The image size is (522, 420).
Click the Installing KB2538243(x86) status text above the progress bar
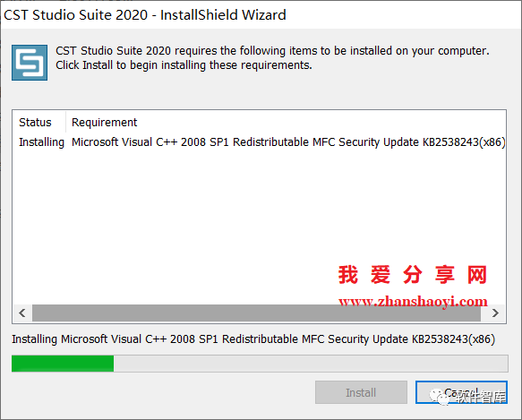coord(253,339)
